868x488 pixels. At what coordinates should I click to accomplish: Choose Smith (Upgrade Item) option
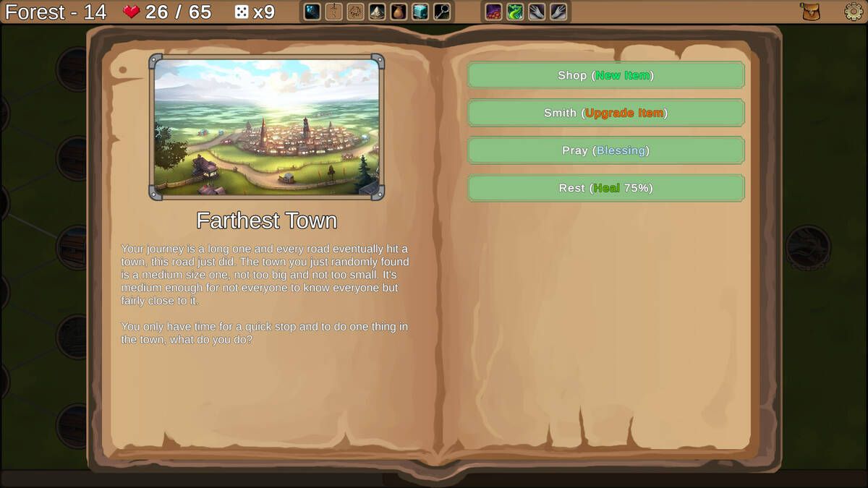pos(606,113)
